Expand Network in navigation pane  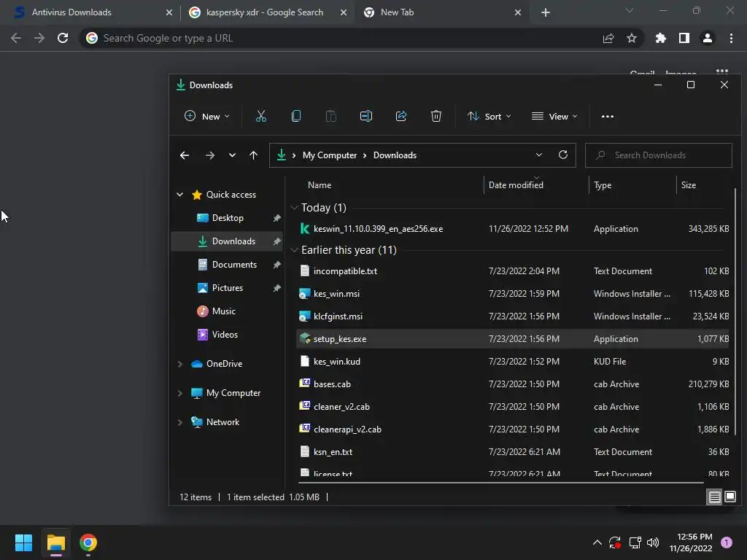179,422
